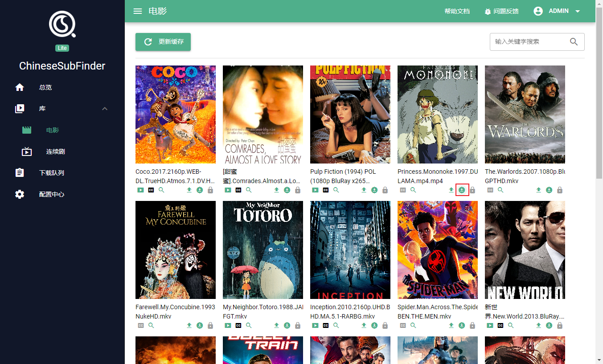Open 帮助文档 help documentation link
This screenshot has height=364, width=603.
[457, 11]
